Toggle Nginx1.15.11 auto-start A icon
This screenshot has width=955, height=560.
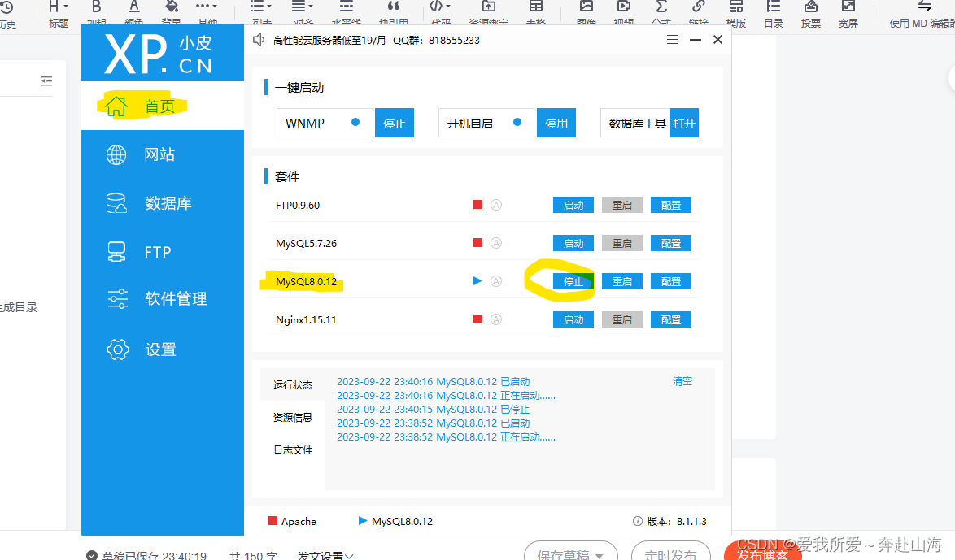[x=496, y=319]
